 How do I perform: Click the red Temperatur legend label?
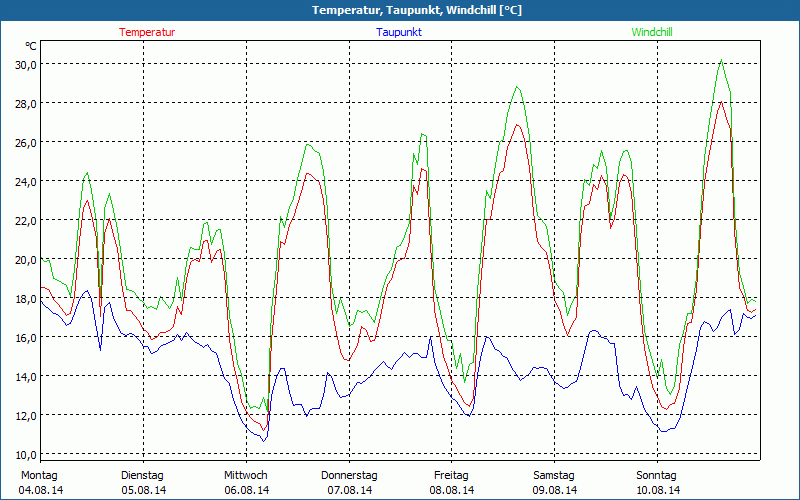[147, 32]
